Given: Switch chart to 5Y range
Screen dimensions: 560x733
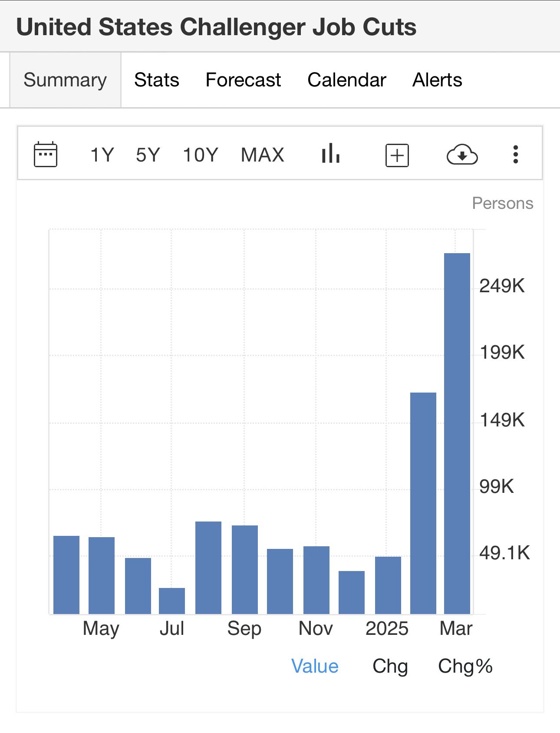Looking at the screenshot, I should [x=148, y=155].
